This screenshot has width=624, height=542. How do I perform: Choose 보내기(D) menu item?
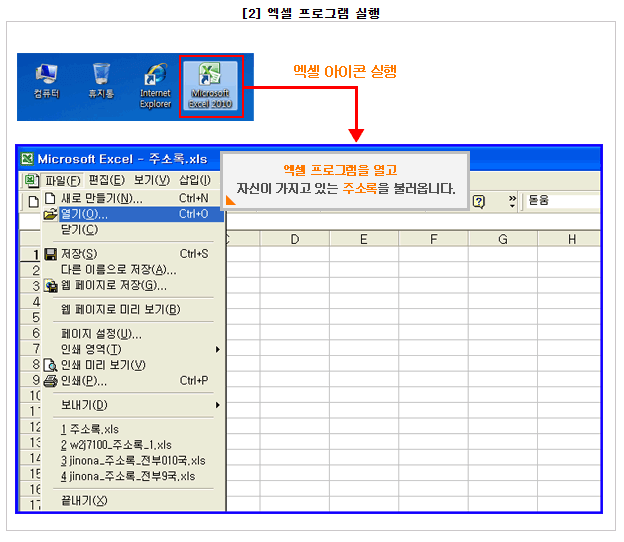coord(134,405)
